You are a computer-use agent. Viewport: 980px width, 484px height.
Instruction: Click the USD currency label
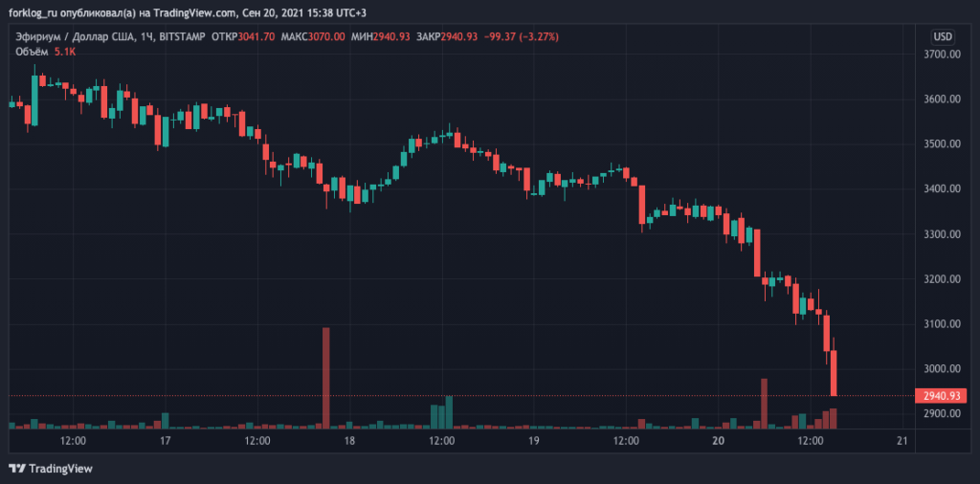click(x=942, y=36)
